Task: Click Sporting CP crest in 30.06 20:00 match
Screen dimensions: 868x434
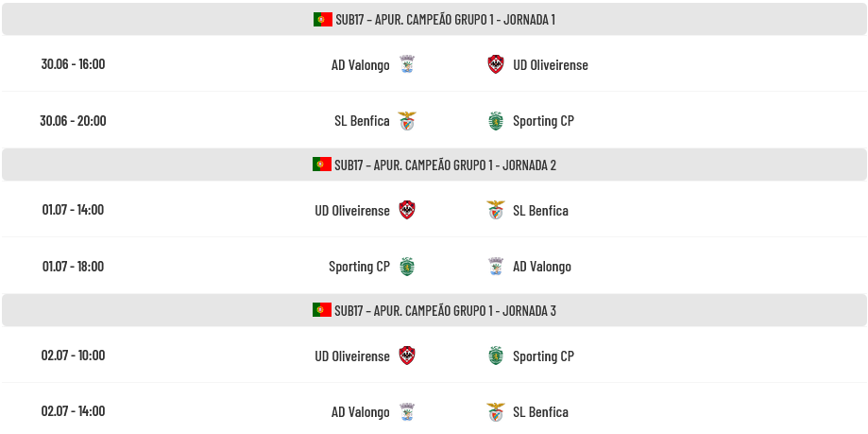Action: [x=496, y=121]
